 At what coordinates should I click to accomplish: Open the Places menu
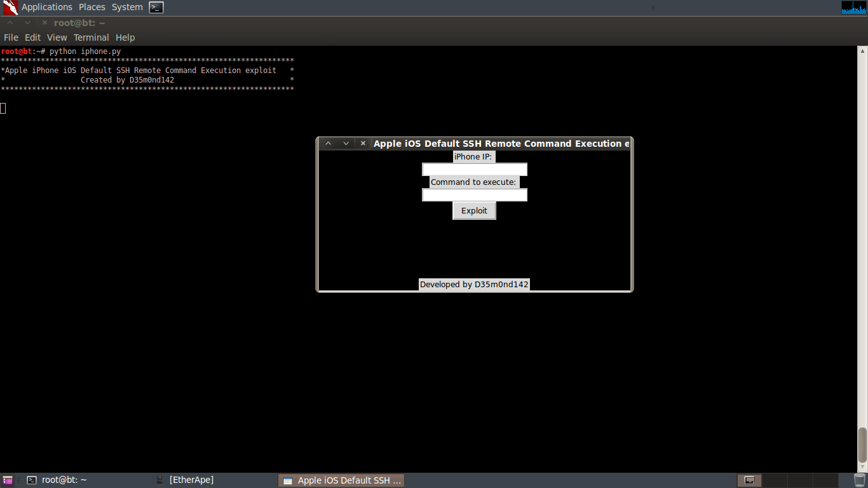[92, 8]
